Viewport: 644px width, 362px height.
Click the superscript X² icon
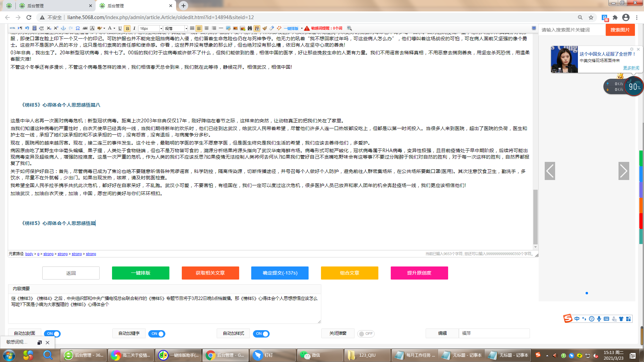pyautogui.click(x=56, y=28)
